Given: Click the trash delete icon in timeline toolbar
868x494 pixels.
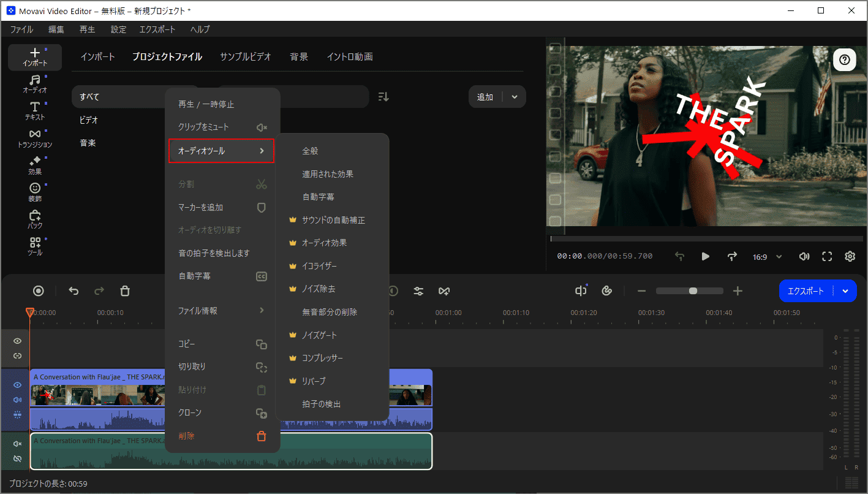Looking at the screenshot, I should (x=125, y=291).
